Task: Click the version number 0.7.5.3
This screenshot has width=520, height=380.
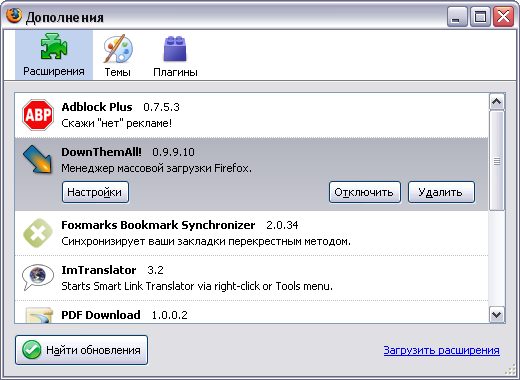Action: pyautogui.click(x=161, y=107)
